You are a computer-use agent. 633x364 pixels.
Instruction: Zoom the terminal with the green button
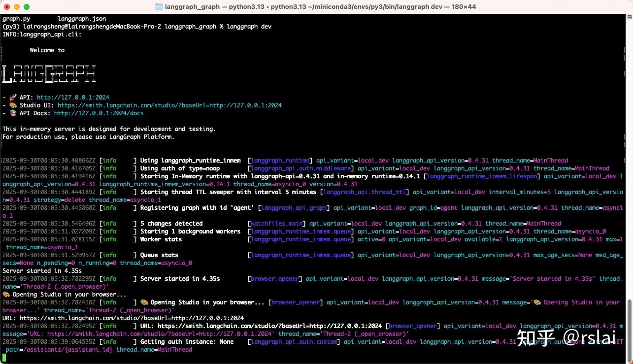pos(27,7)
